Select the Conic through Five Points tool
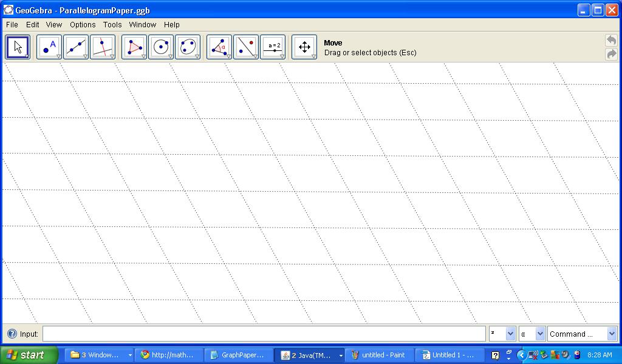Screen dimensions: 622x364 188,47
